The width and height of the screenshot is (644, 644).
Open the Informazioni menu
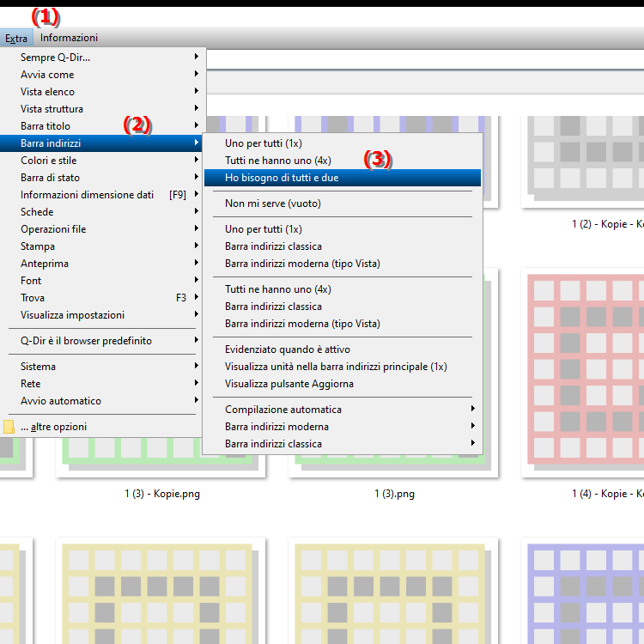click(x=69, y=38)
